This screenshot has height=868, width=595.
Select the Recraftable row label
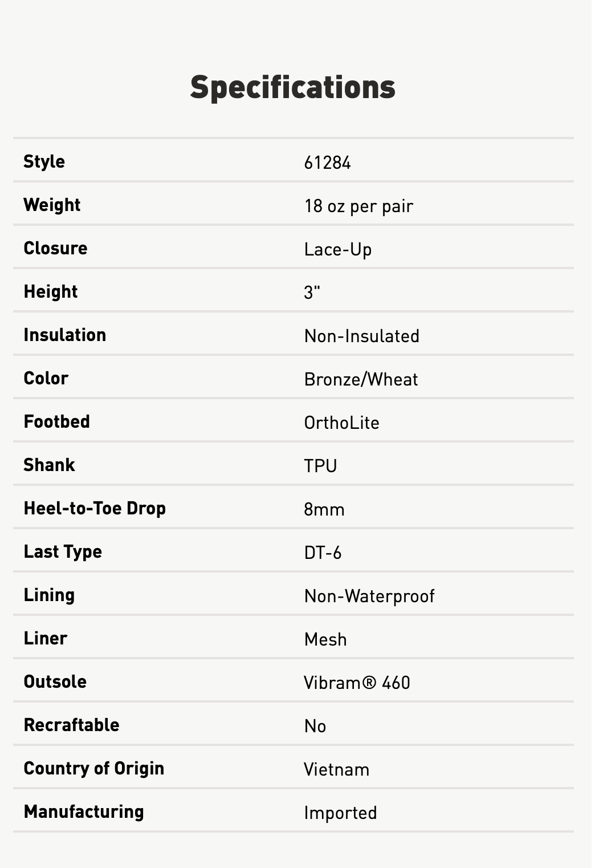[71, 725]
